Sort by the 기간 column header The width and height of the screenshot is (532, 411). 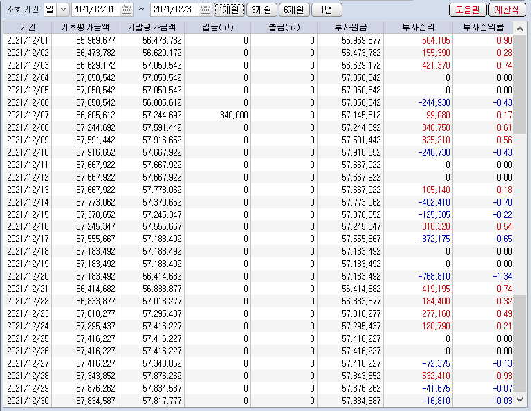(28, 27)
